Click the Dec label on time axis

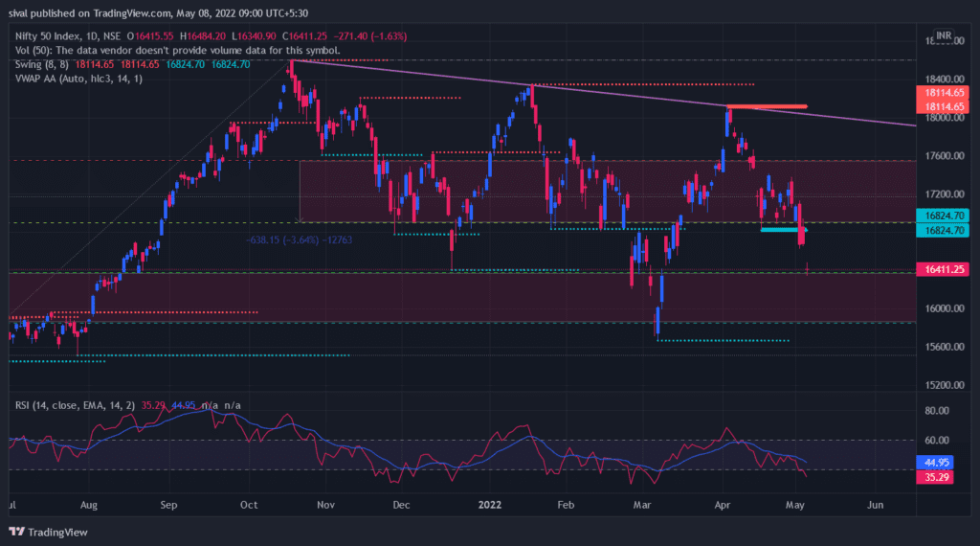401,505
